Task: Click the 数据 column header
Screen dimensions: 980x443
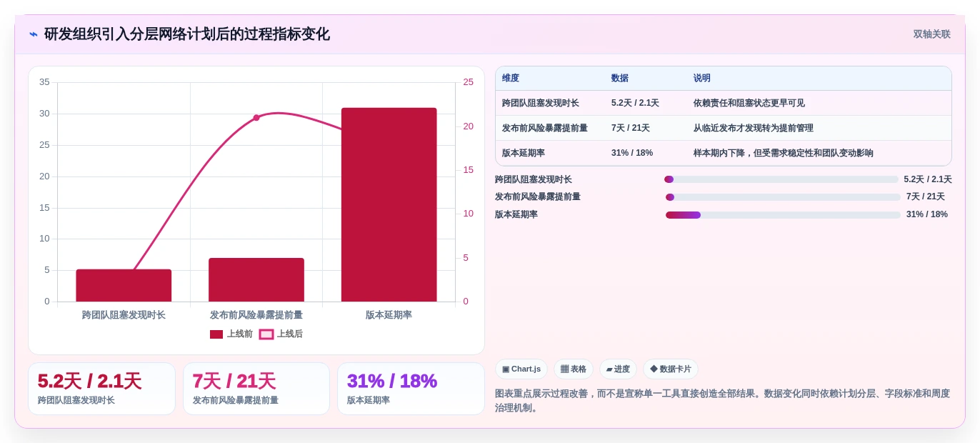Action: pos(620,79)
